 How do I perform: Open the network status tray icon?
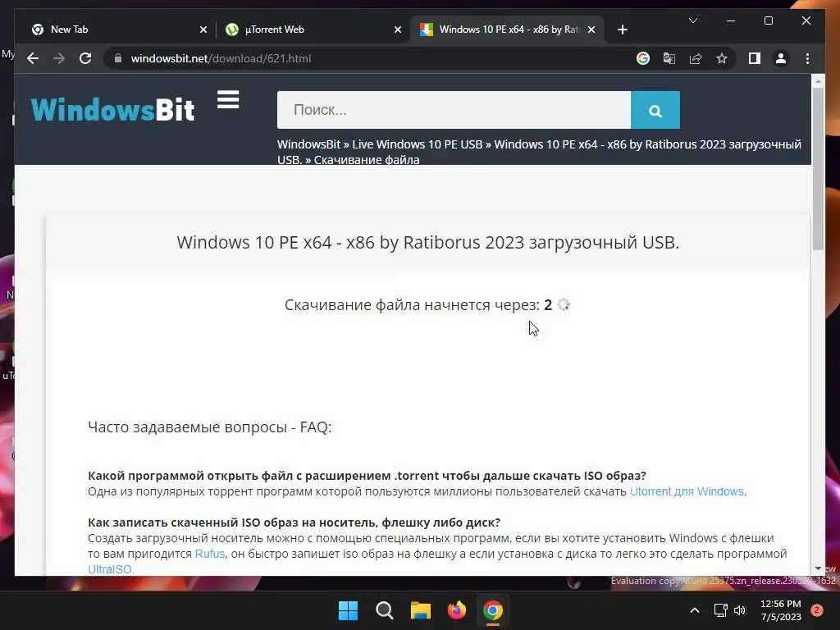[720, 610]
